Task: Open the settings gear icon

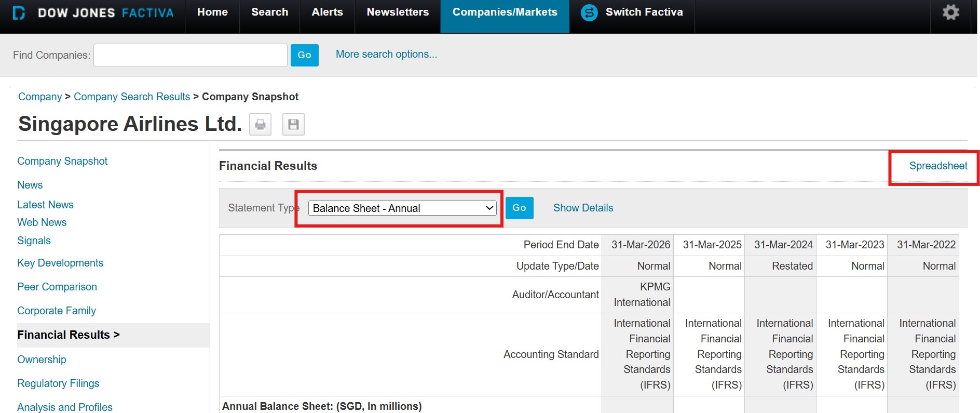Action: coord(950,12)
